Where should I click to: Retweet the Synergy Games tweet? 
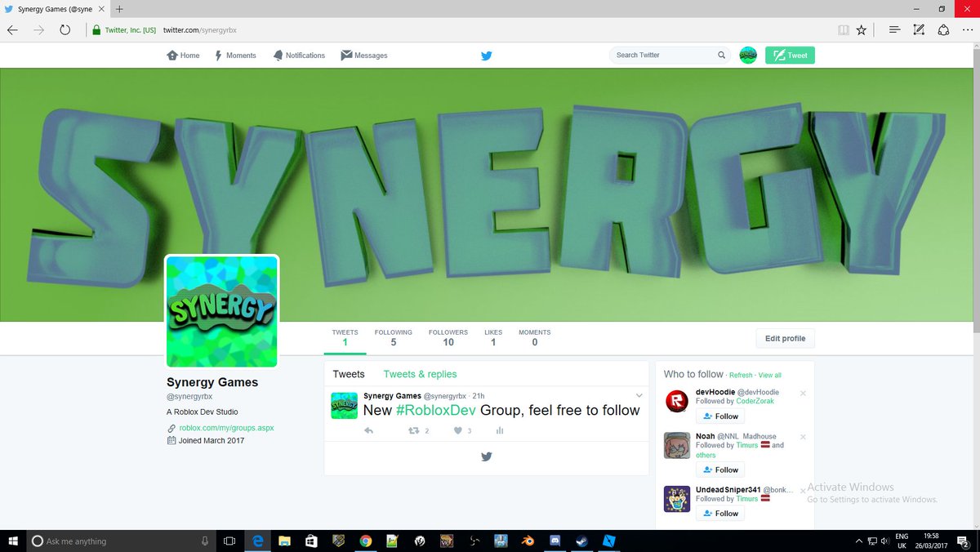tap(414, 430)
